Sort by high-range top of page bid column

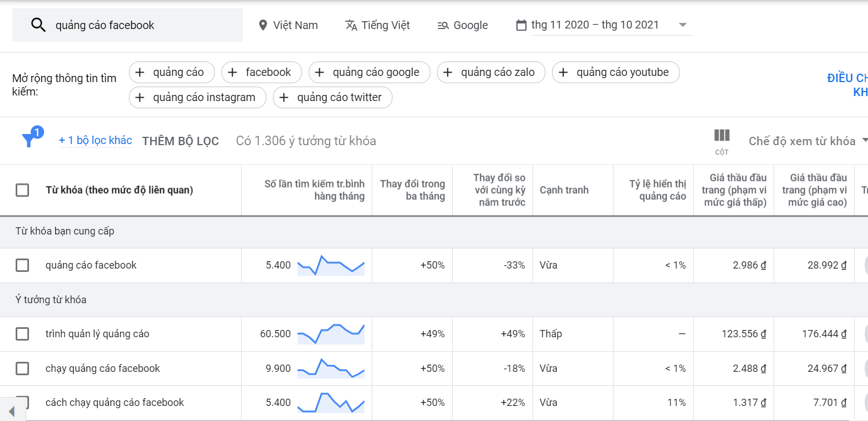pyautogui.click(x=814, y=190)
